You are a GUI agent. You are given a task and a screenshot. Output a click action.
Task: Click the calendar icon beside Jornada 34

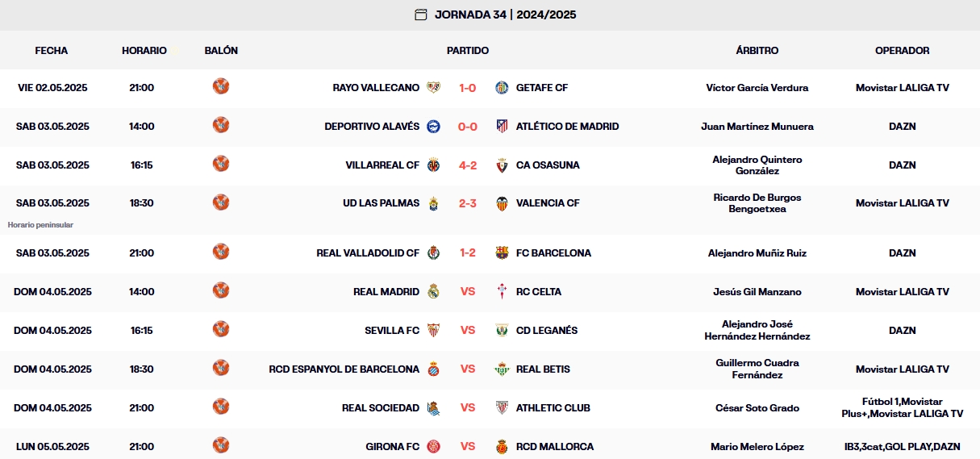coord(420,15)
